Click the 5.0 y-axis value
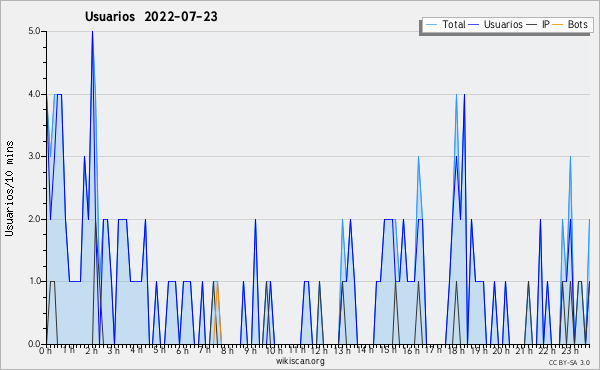Viewport: 600px width, 370px height. click(34, 31)
